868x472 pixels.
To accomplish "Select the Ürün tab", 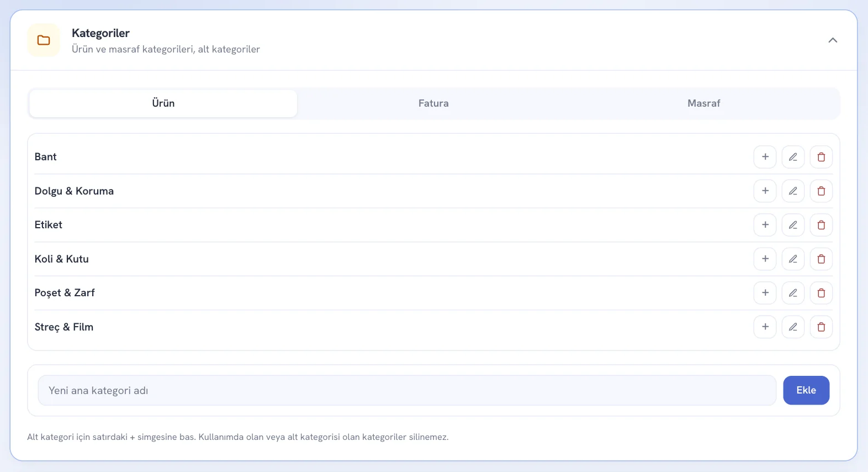I will coord(163,103).
